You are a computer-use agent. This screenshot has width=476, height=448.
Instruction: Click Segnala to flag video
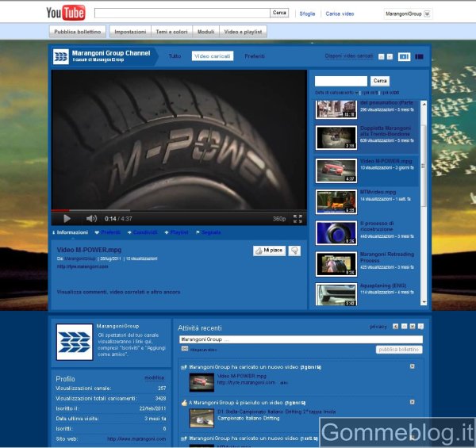pos(208,232)
